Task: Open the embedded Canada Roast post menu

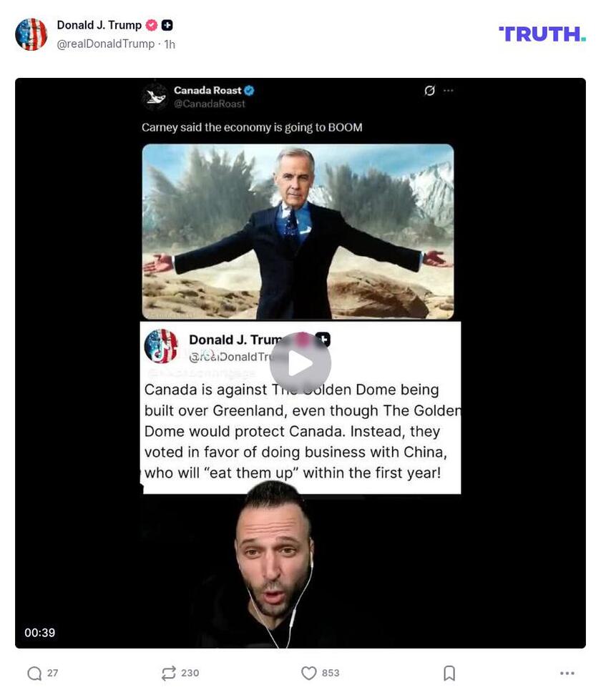Action: coord(449,91)
